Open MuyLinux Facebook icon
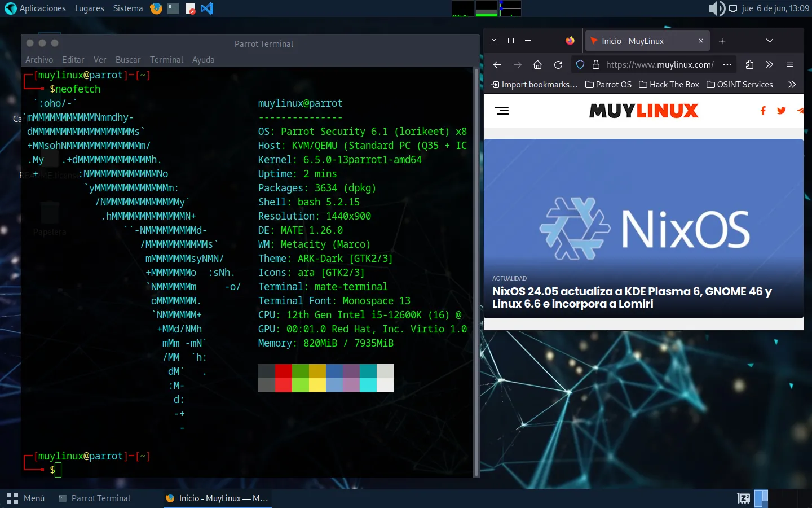812x508 pixels. click(x=763, y=111)
